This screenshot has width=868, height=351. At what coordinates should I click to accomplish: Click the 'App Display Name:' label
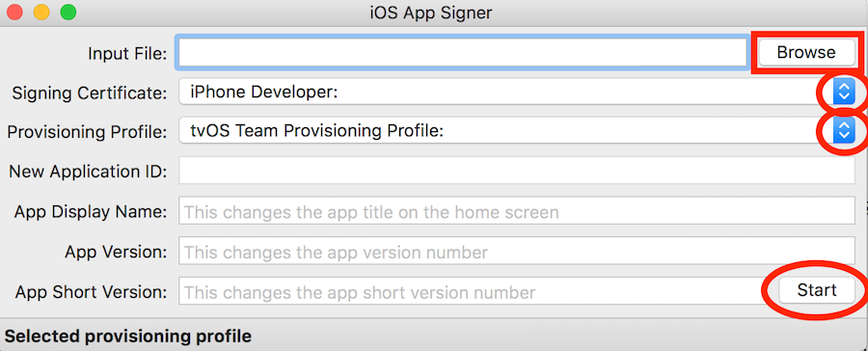tap(91, 212)
